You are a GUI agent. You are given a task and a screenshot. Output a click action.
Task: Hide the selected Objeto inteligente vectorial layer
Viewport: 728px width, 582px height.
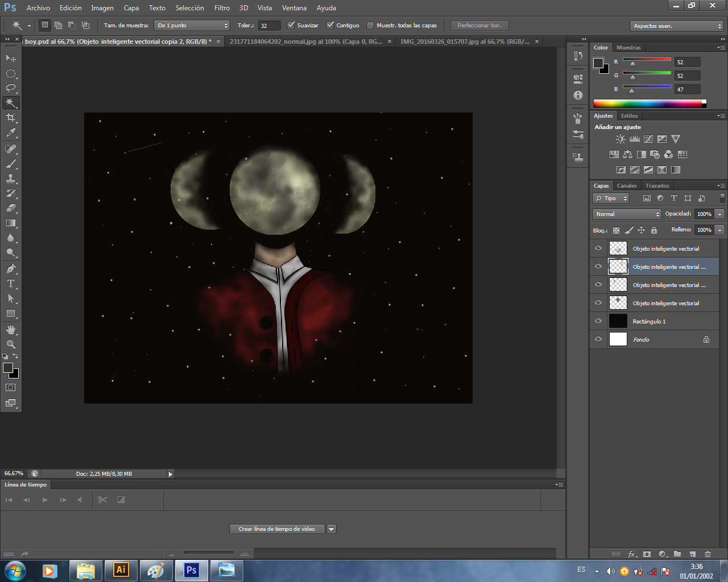[x=598, y=267]
